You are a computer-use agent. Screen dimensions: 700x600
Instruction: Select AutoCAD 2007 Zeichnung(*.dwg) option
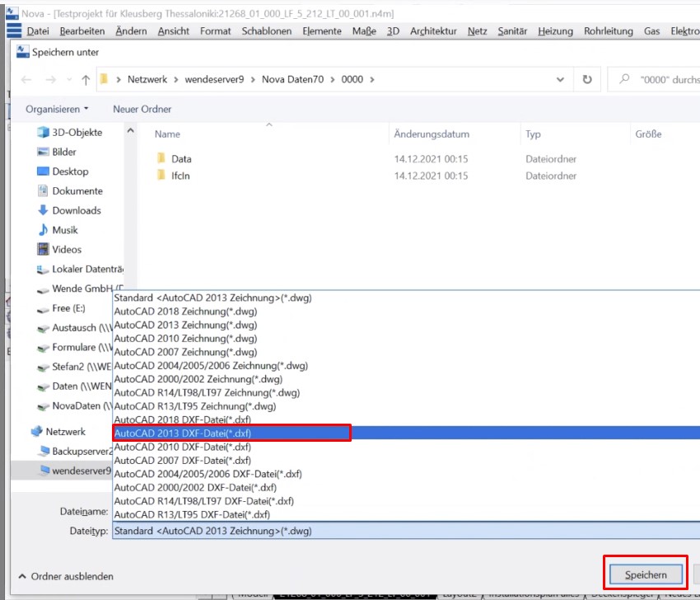[406, 352]
